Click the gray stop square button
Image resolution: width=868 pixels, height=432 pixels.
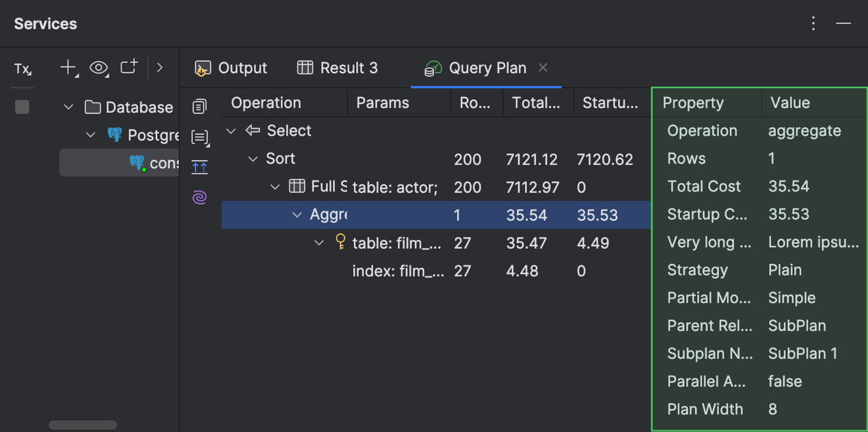[23, 107]
